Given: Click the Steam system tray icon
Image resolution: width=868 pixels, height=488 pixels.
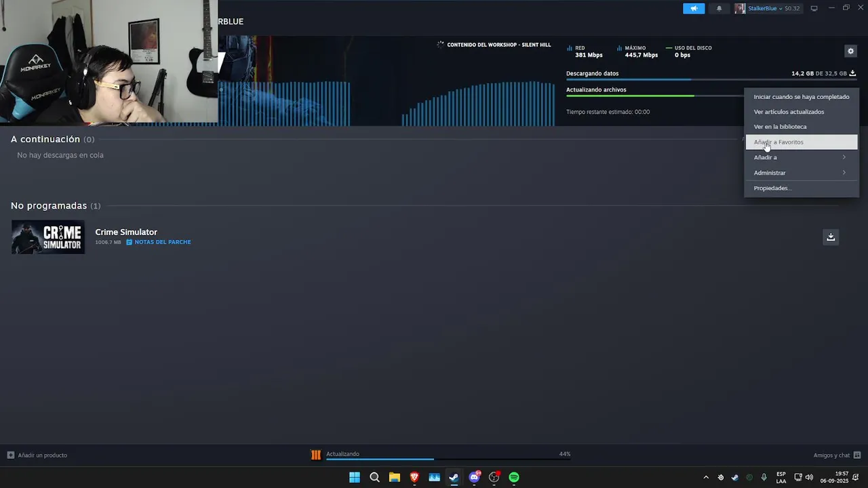Looking at the screenshot, I should pos(734,477).
